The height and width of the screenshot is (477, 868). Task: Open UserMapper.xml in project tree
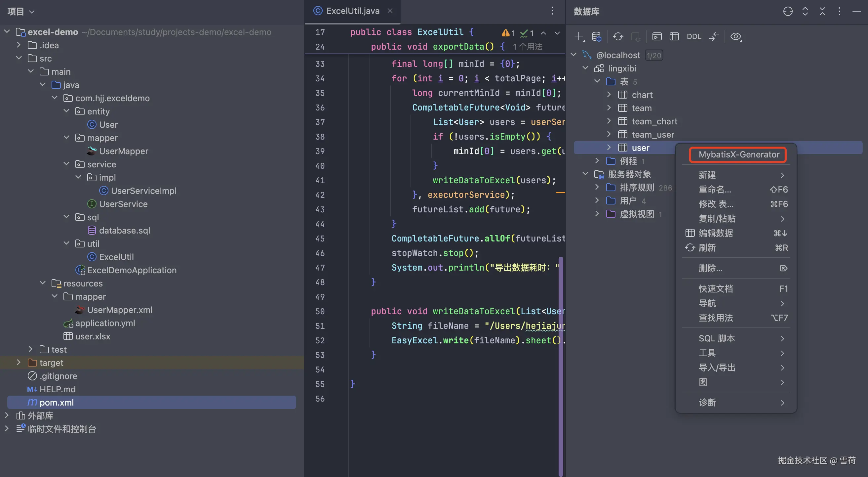[119, 310]
